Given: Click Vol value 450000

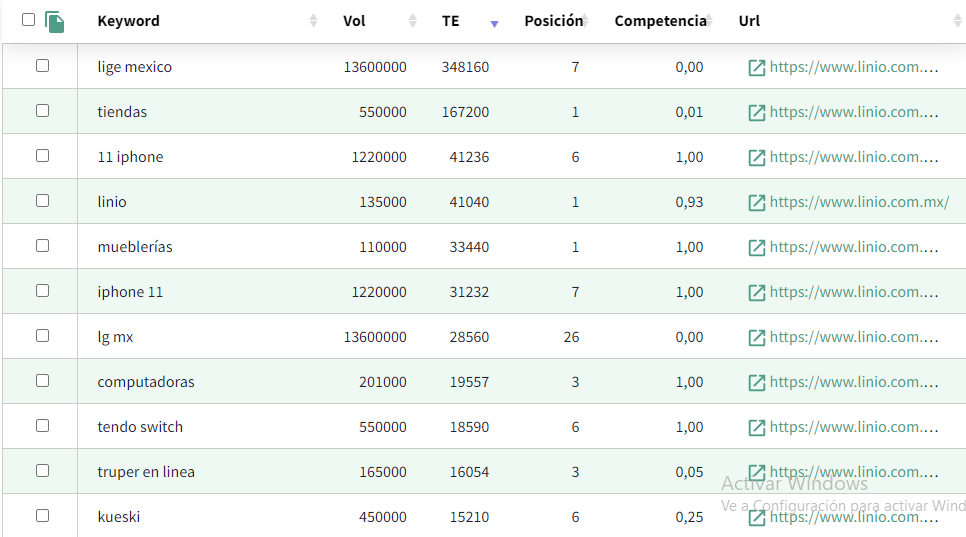Looking at the screenshot, I should 383,517.
